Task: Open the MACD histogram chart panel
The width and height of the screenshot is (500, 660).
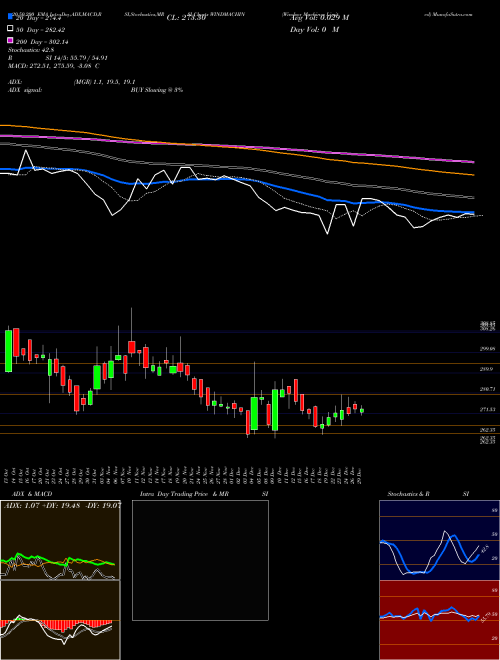Action: click(x=60, y=620)
